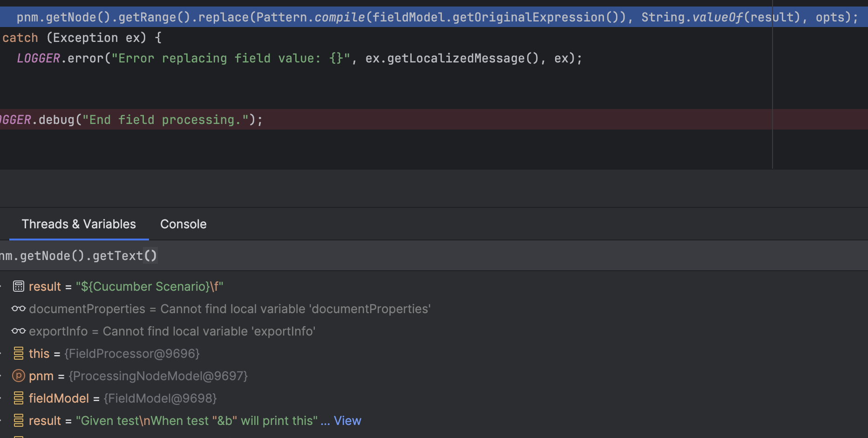Click the object icon next to fieldModel
The height and width of the screenshot is (438, 868).
(19, 398)
